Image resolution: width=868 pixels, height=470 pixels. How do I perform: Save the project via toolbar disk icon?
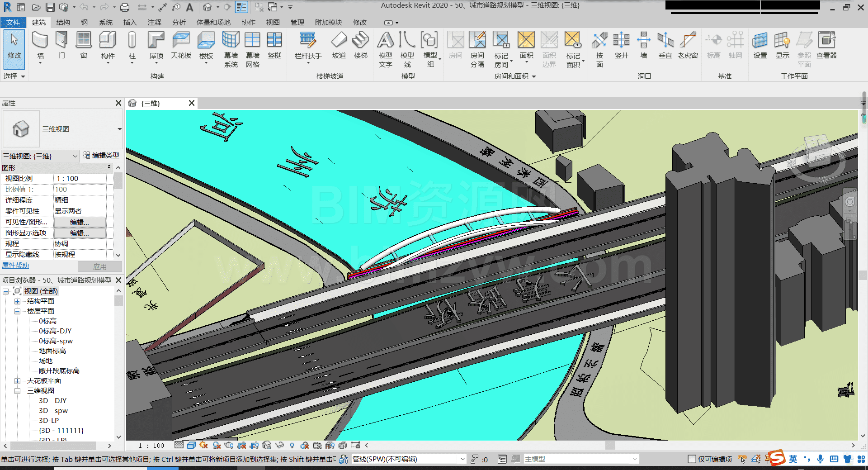tap(50, 7)
